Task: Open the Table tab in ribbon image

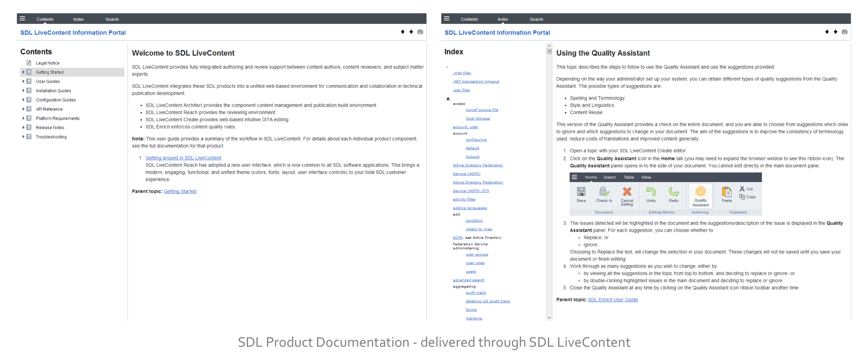Action: (629, 177)
